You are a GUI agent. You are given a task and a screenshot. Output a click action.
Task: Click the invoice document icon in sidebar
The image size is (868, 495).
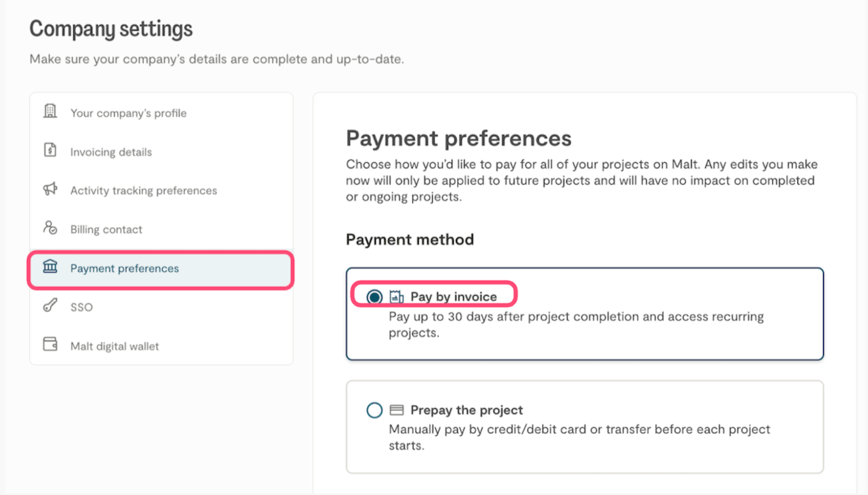click(x=50, y=151)
